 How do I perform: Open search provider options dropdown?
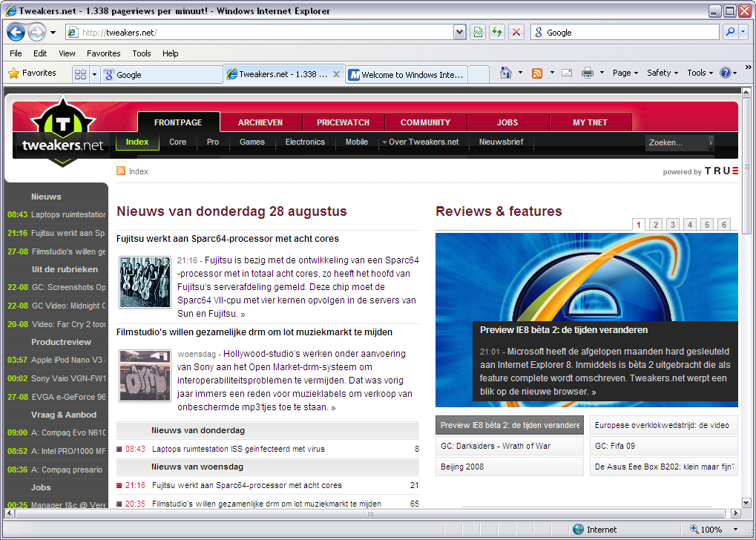743,33
